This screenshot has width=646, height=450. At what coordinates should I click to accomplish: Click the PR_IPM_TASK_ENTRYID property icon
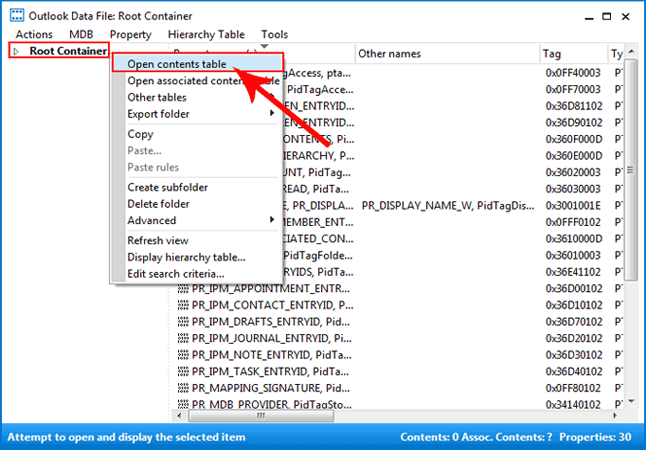pyautogui.click(x=183, y=372)
